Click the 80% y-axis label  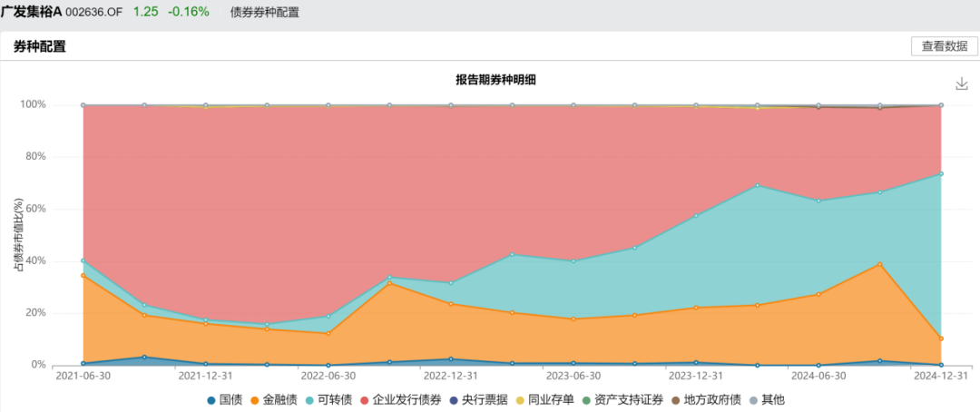[x=37, y=156]
